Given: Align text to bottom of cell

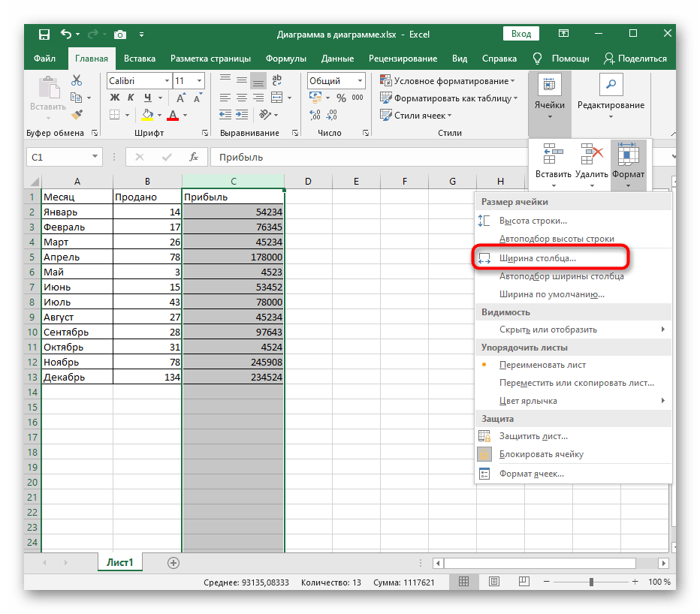Looking at the screenshot, I should click(258, 81).
